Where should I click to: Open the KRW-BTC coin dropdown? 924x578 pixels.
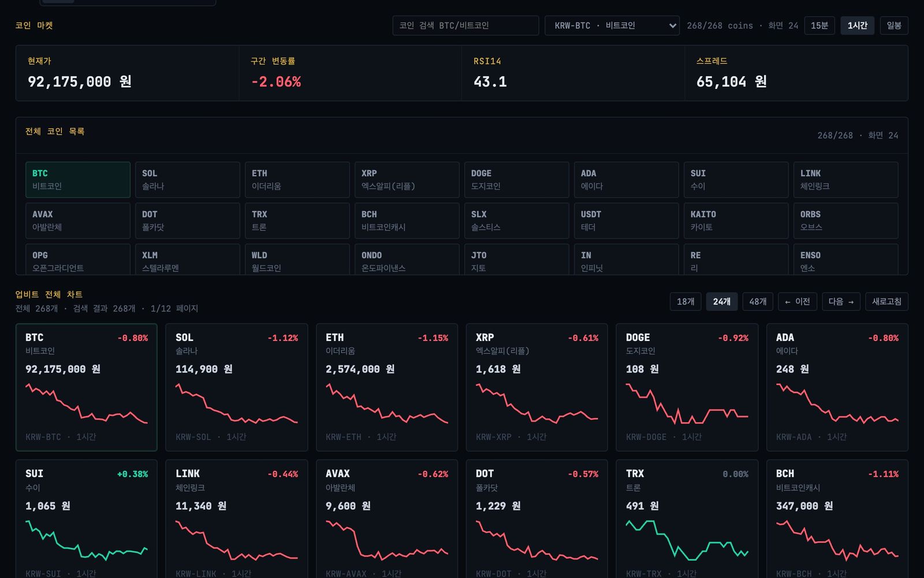[612, 25]
